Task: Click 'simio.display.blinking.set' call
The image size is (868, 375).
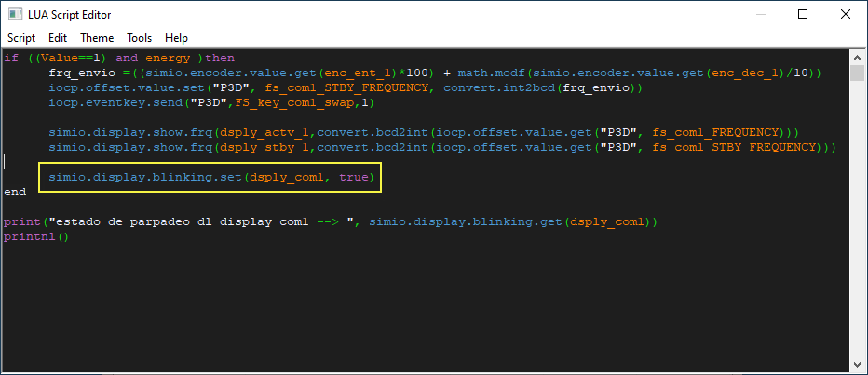Action: point(145,178)
